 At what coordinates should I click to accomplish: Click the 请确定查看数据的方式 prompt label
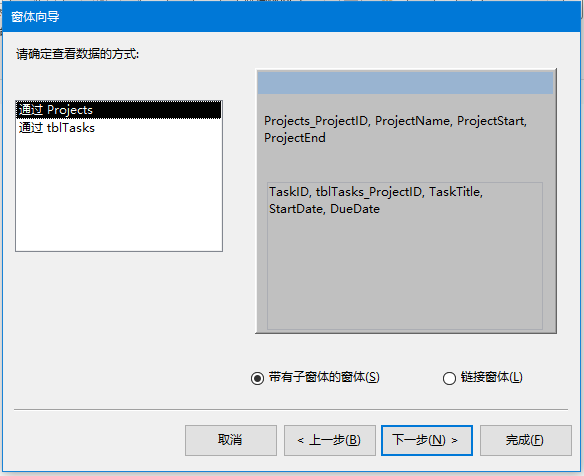[x=77, y=54]
